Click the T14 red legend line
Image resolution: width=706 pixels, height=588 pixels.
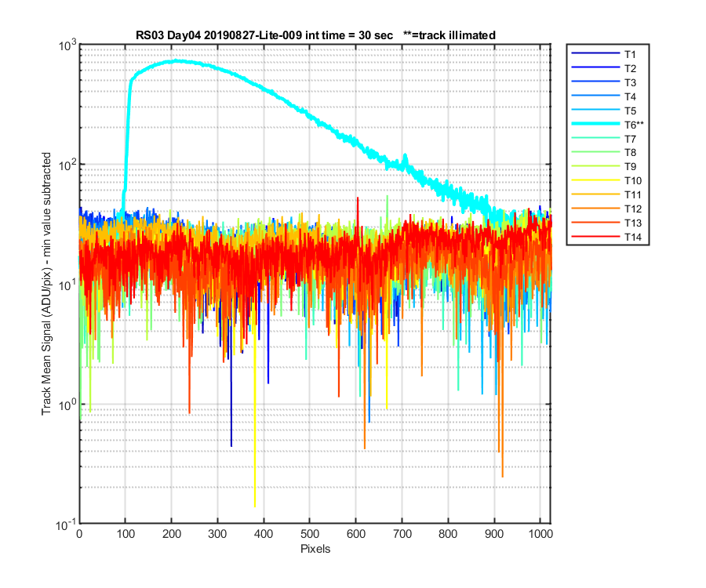click(x=595, y=237)
